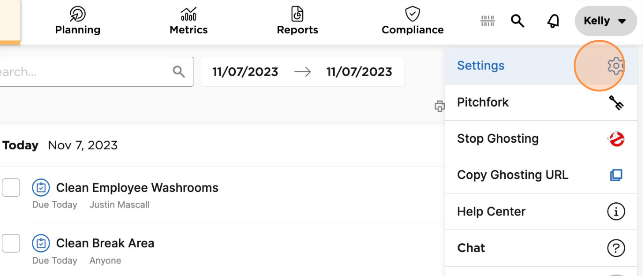Image resolution: width=644 pixels, height=276 pixels.
Task: Click the barcode scanner icon
Action: [x=488, y=21]
